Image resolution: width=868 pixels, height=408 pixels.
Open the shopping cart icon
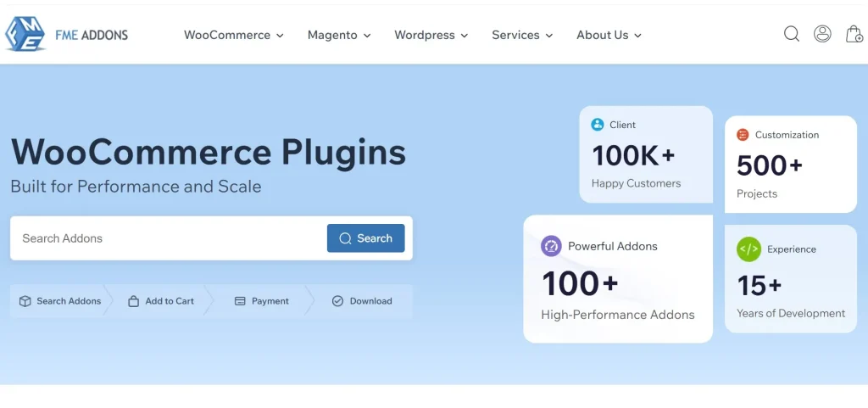(x=854, y=34)
